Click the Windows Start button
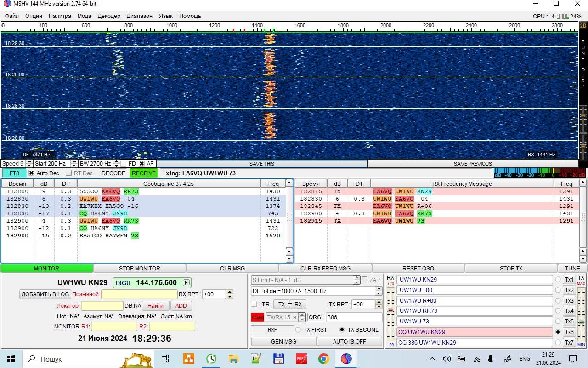Image resolution: width=588 pixels, height=368 pixels. (x=11, y=358)
